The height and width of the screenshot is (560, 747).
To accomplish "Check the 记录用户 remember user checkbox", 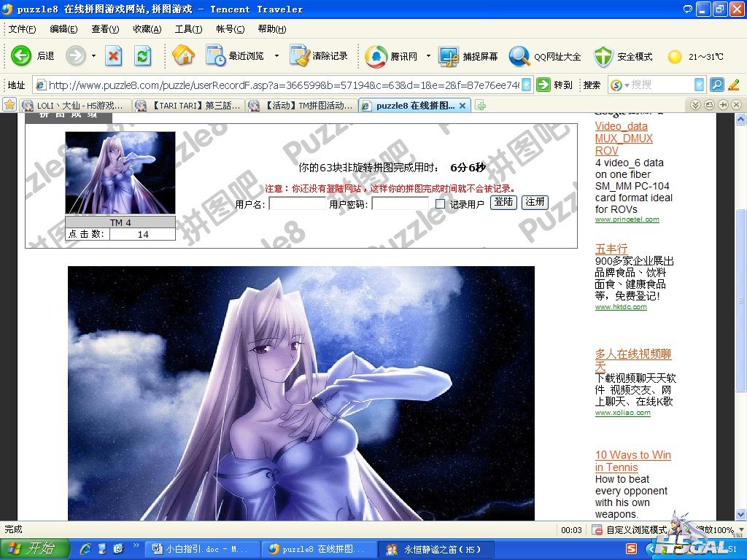I will [x=440, y=204].
